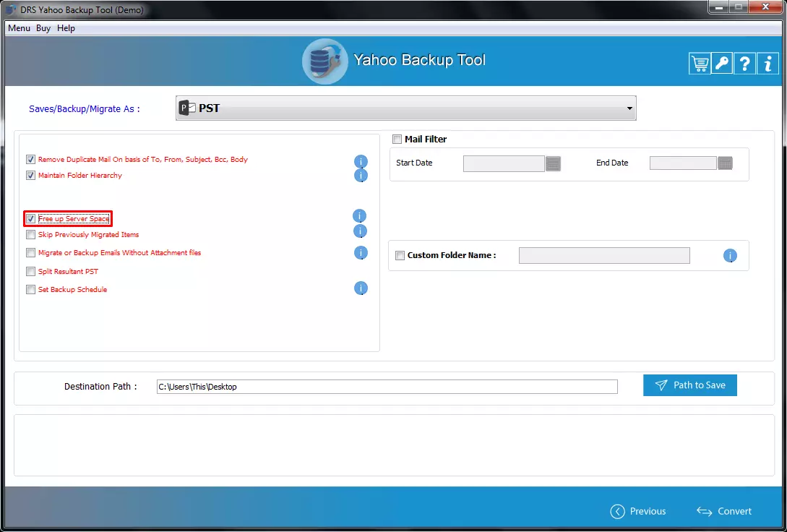
Task: Show info for Free up Server Space
Action: (x=359, y=216)
